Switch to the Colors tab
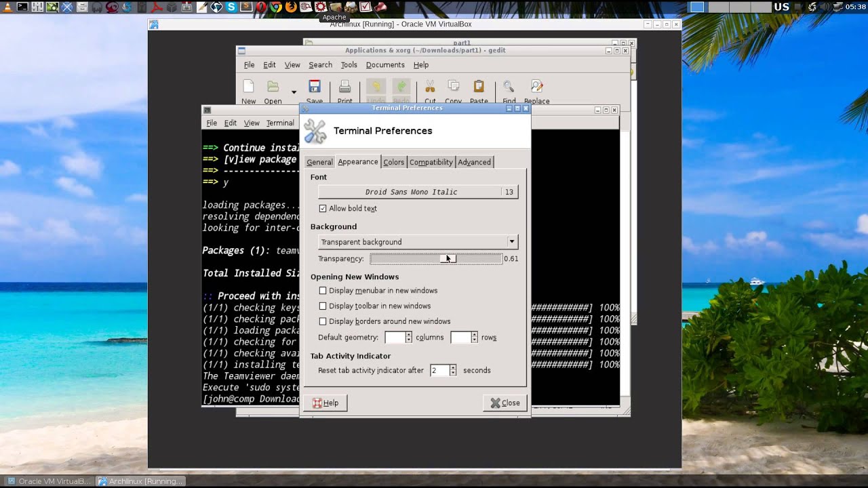 tap(393, 162)
